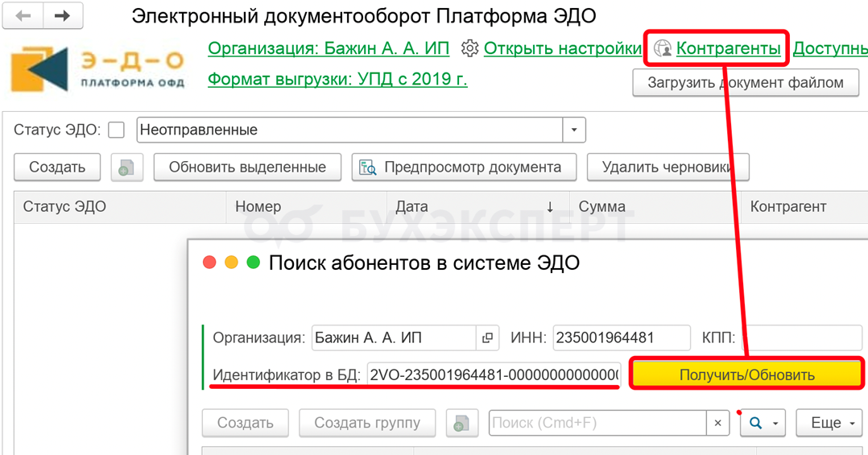Screen dimensions: 868x455
Task: Click the Идентификатор в БД field
Action: pyautogui.click(x=494, y=374)
